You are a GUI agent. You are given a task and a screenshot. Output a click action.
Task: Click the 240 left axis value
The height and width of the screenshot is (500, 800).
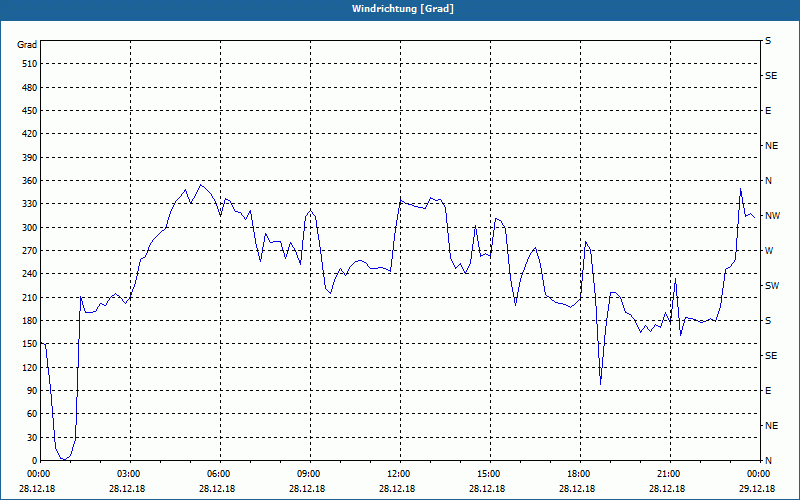30,274
